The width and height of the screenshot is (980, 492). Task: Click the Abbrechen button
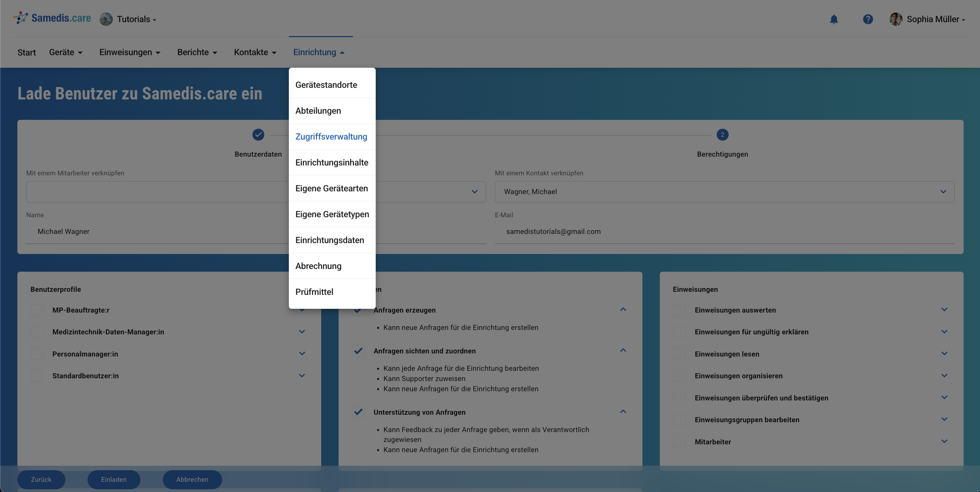[x=192, y=479]
